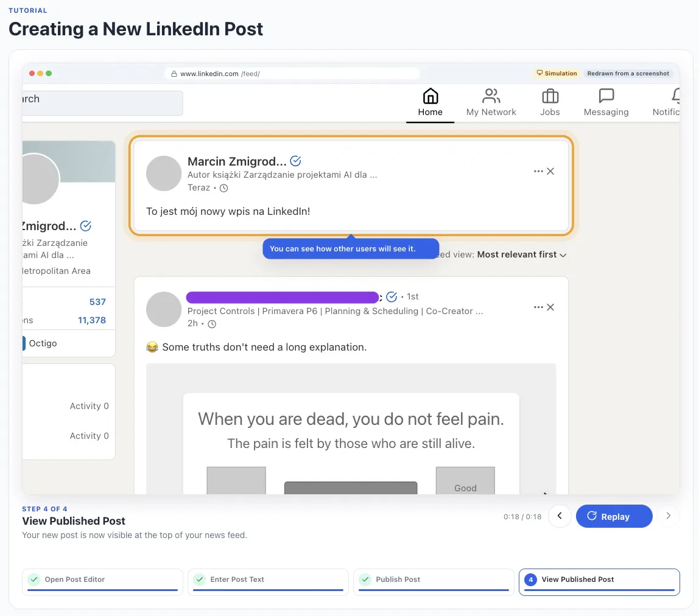Open the three-dot menu on the Project Controls post
This screenshot has height=616, width=699.
click(x=538, y=307)
